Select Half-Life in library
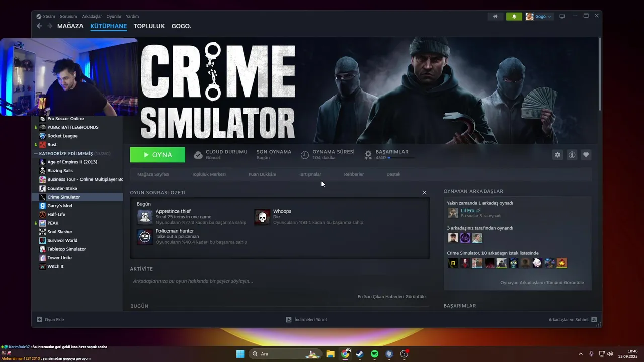 (56, 214)
